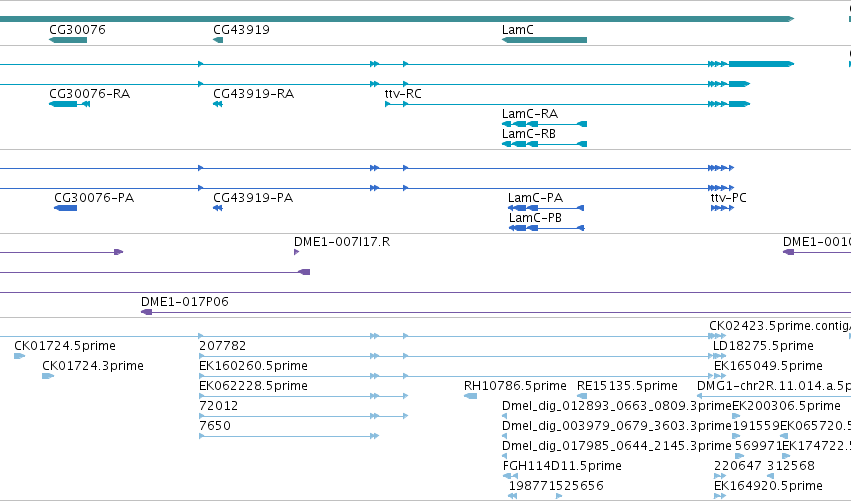Open the RE15135.5prime EST label

[x=627, y=386]
